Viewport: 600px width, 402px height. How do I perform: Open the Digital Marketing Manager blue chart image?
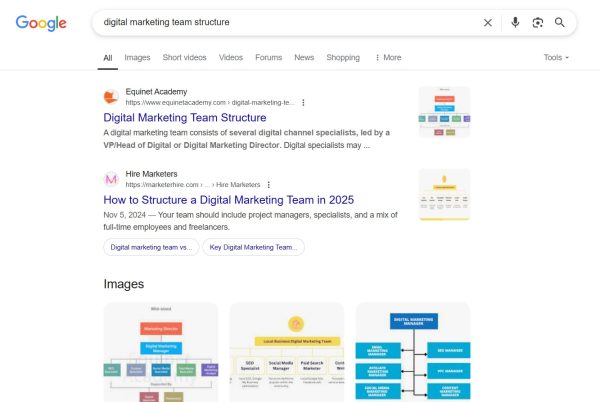(413, 352)
